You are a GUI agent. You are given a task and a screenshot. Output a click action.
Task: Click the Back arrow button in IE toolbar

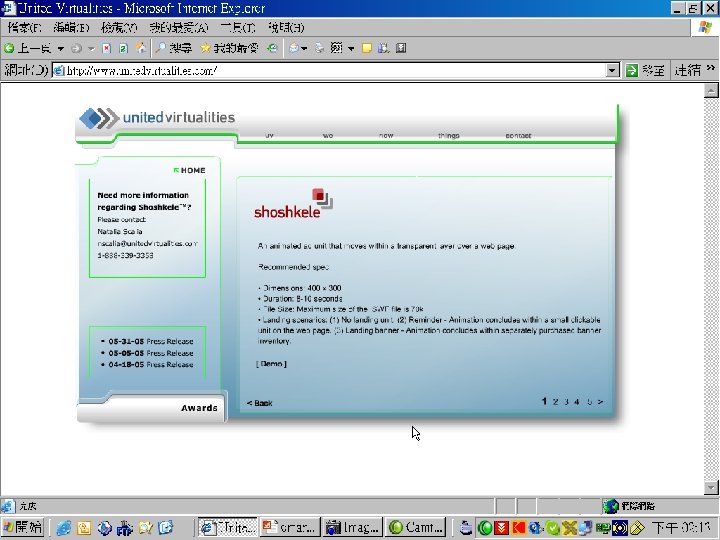pos(28,48)
